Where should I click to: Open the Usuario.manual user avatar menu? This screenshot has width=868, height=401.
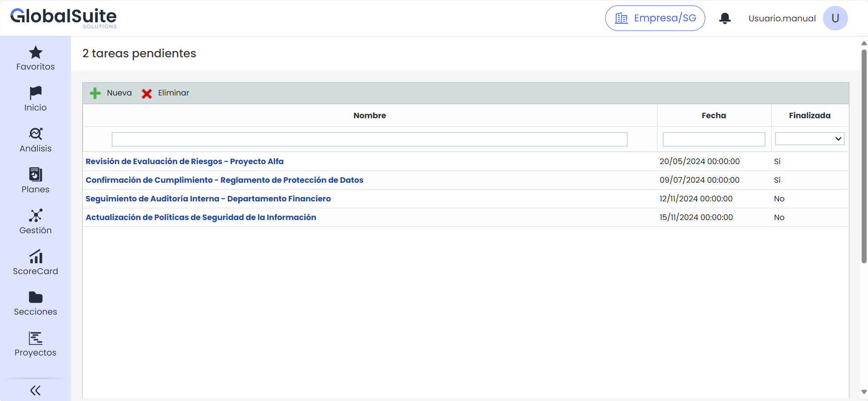tap(835, 18)
